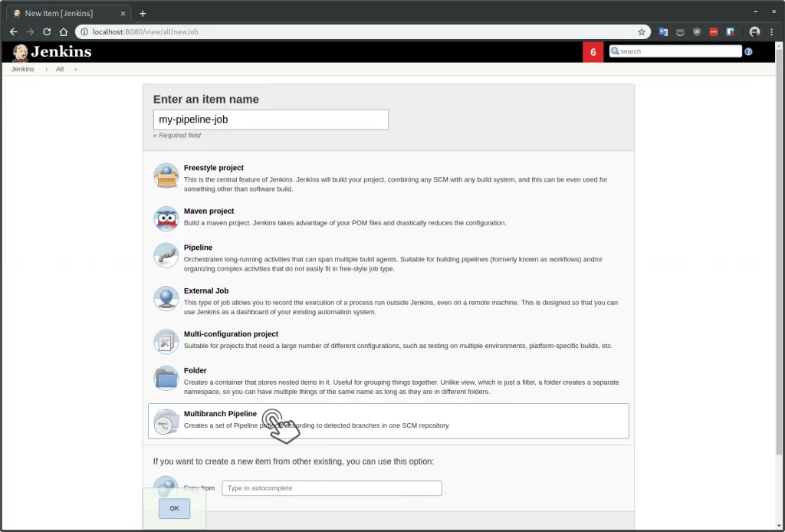Viewport: 785px width, 532px height.
Task: Expand the All breadcrumb chevron
Action: pos(76,70)
